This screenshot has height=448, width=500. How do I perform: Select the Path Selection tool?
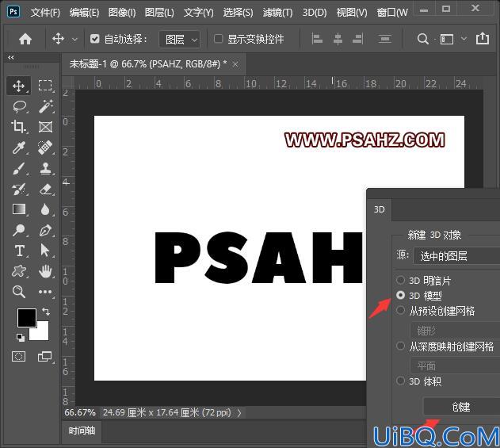coord(45,251)
